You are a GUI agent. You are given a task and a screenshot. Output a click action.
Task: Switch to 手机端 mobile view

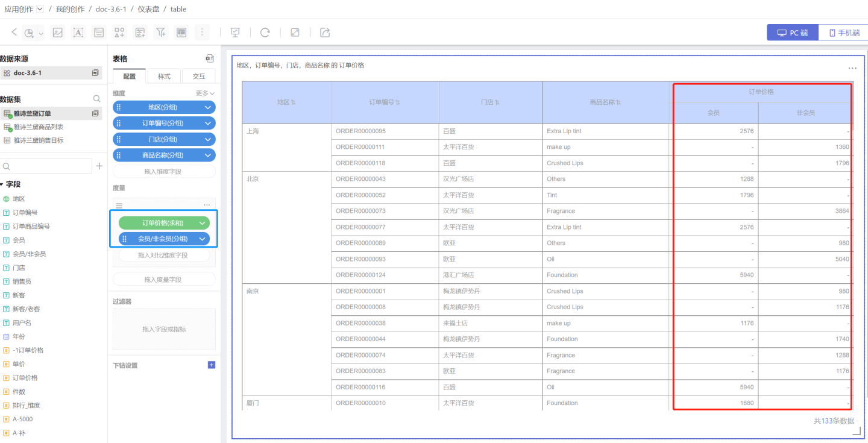843,33
